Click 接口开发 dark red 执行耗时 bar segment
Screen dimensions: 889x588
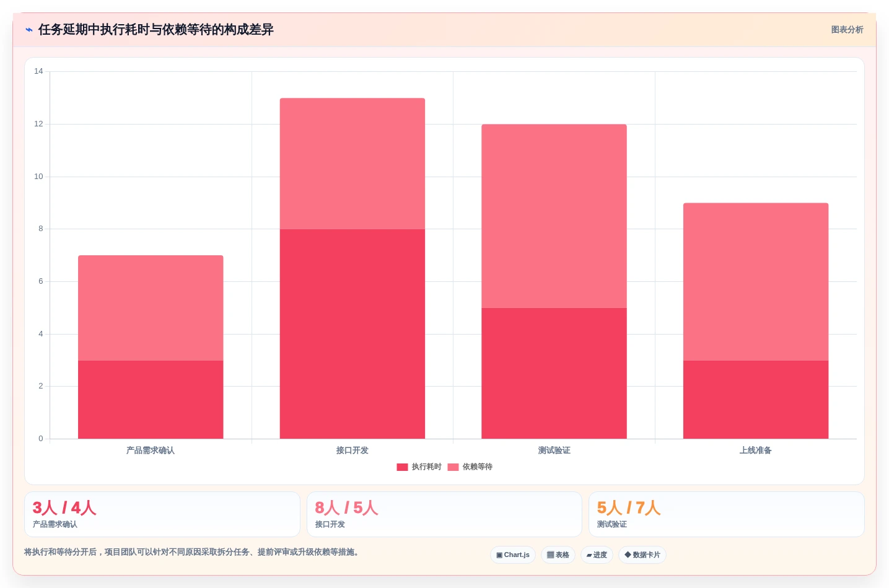pyautogui.click(x=353, y=334)
